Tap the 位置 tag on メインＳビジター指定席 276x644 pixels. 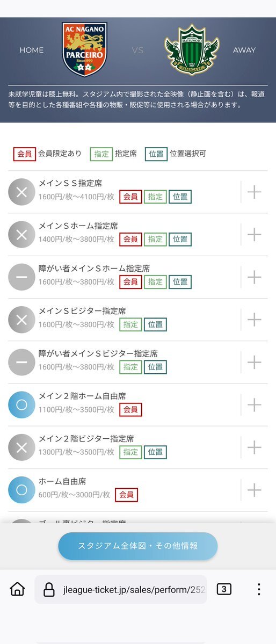pos(156,324)
